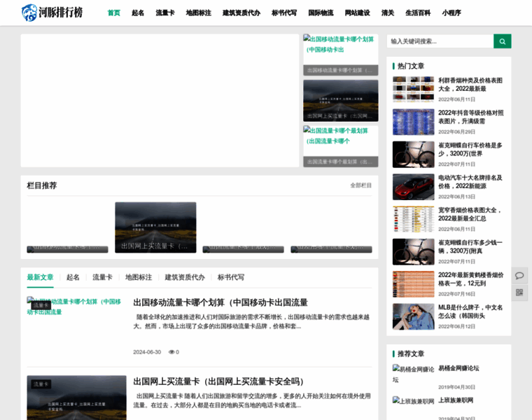Click the road thumbnail of 出国网上买流量卡 article
Image resolution: width=532 pixels, height=420 pixels.
pyautogui.click(x=77, y=398)
